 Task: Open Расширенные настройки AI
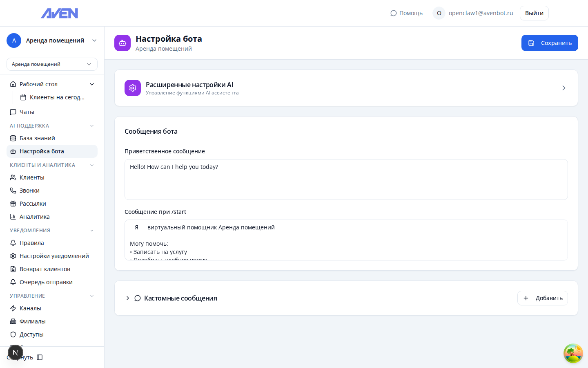(346, 88)
